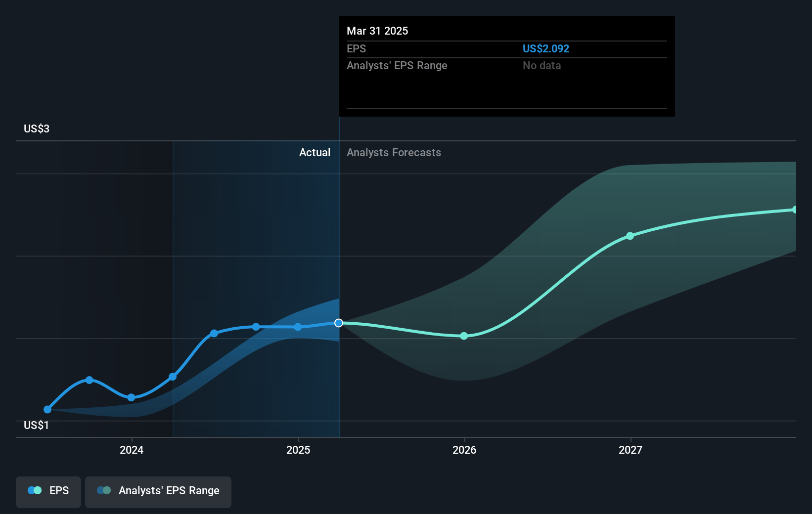Viewport: 812px width, 514px height.
Task: Click the EPS data point after the mid-2024 rise
Action: click(x=214, y=334)
